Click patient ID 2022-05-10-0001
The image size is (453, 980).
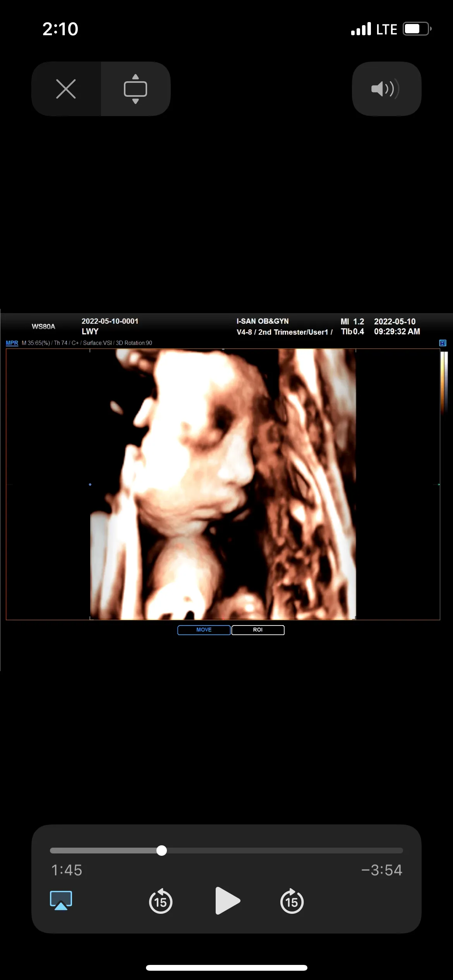click(110, 321)
